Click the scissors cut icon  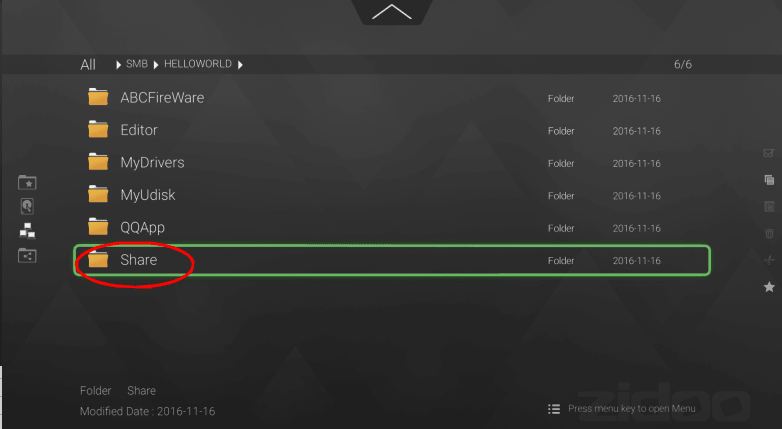pyautogui.click(x=769, y=260)
